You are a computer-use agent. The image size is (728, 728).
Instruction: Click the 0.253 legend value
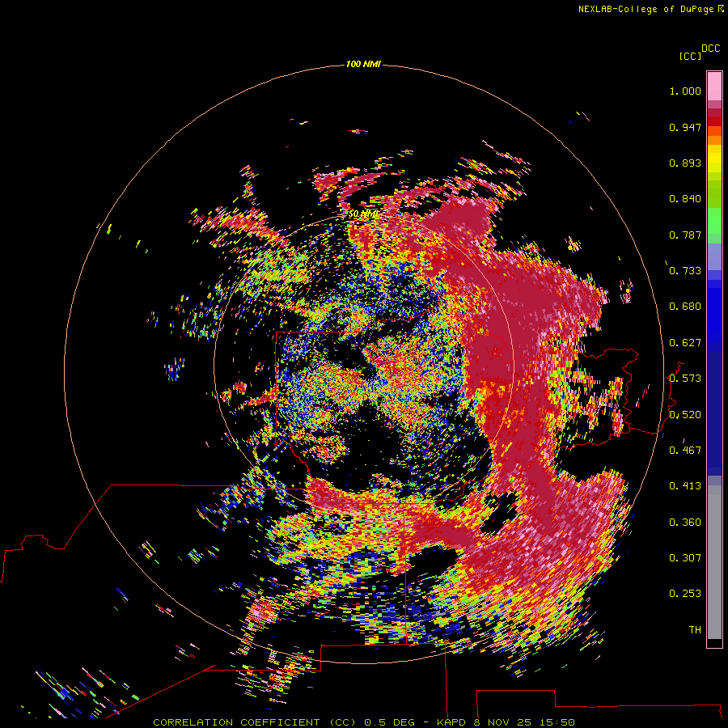click(685, 594)
